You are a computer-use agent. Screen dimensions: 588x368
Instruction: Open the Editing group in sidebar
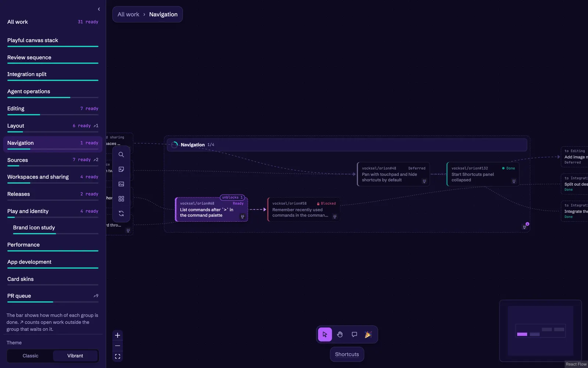(53, 110)
